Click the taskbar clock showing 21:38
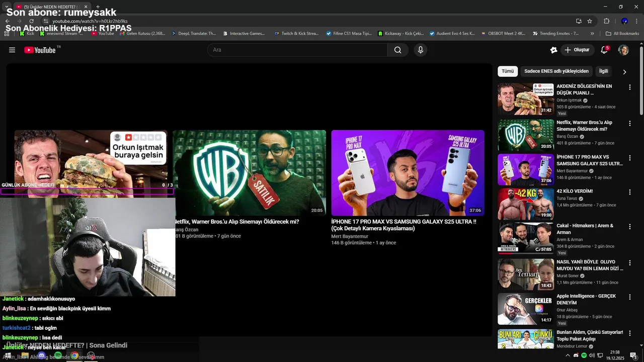This screenshot has width=644, height=362. point(614,355)
